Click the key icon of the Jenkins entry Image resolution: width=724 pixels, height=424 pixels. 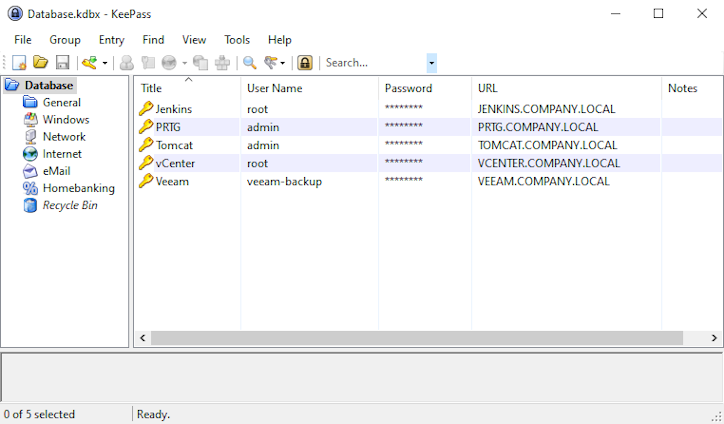point(146,108)
